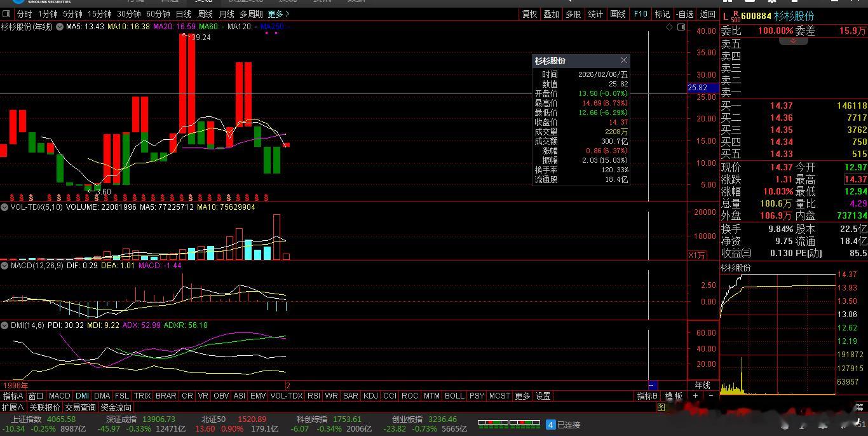Image resolution: width=868 pixels, height=436 pixels.
Task: Toggle the left sidebar panel icon
Action: (7, 14)
